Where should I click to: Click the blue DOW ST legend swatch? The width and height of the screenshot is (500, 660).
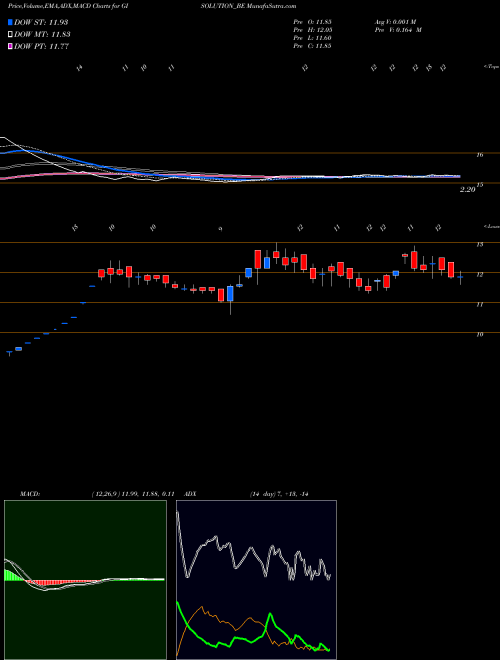(10, 22)
